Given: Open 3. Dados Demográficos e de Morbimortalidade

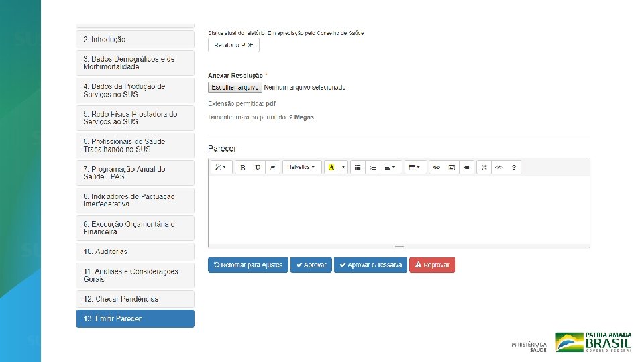Looking at the screenshot, I should tap(135, 63).
